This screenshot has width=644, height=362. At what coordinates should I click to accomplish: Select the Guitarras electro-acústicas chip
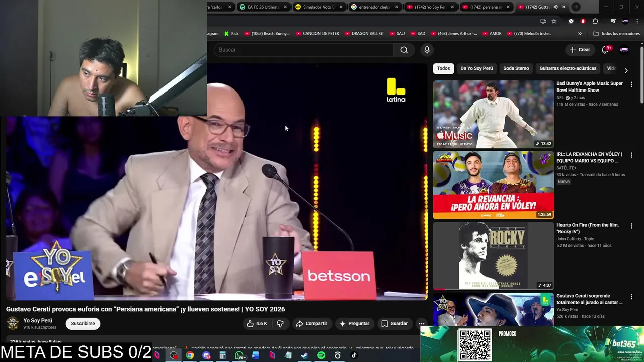[x=568, y=68]
